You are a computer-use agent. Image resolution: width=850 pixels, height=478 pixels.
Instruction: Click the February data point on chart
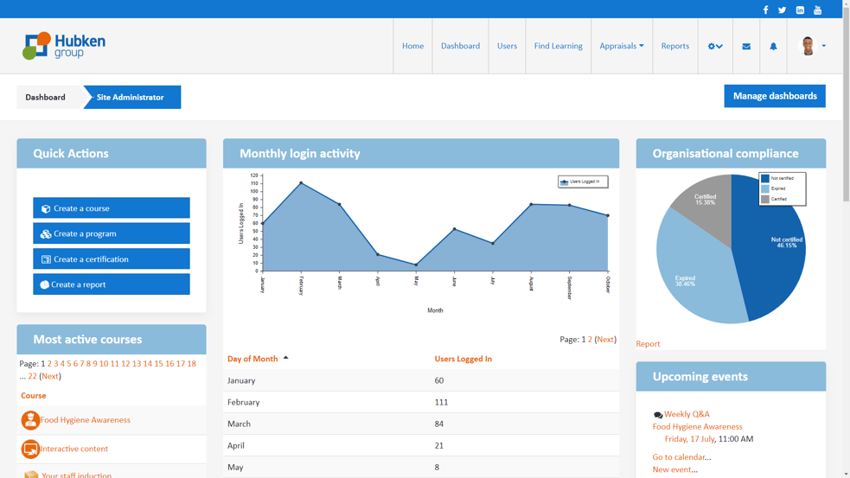301,183
